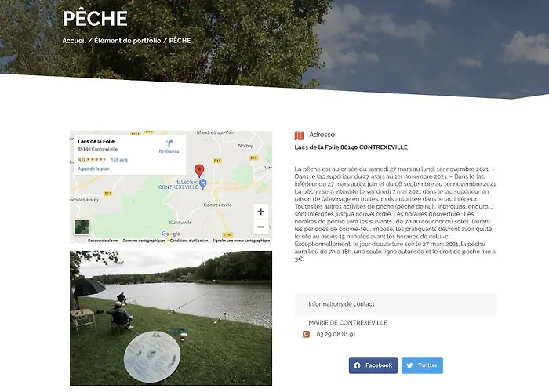Open the 138 avis reviews link

(x=119, y=160)
